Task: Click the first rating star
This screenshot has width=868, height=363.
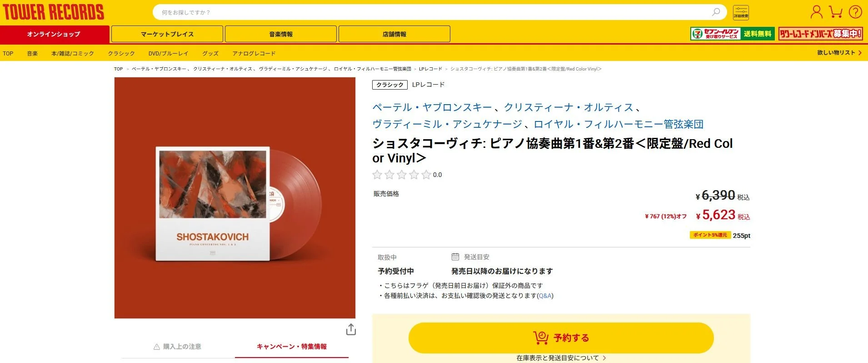Action: pyautogui.click(x=377, y=175)
